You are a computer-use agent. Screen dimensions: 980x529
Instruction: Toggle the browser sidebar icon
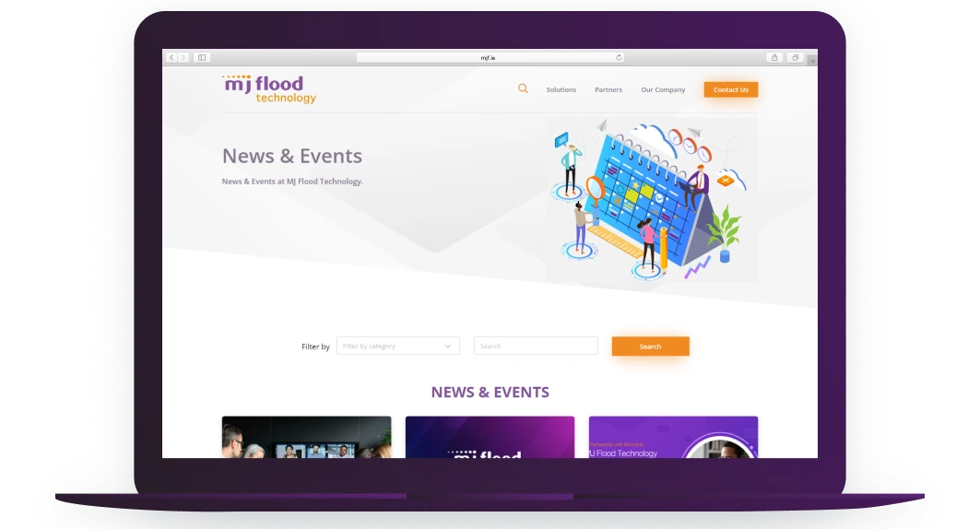point(202,57)
